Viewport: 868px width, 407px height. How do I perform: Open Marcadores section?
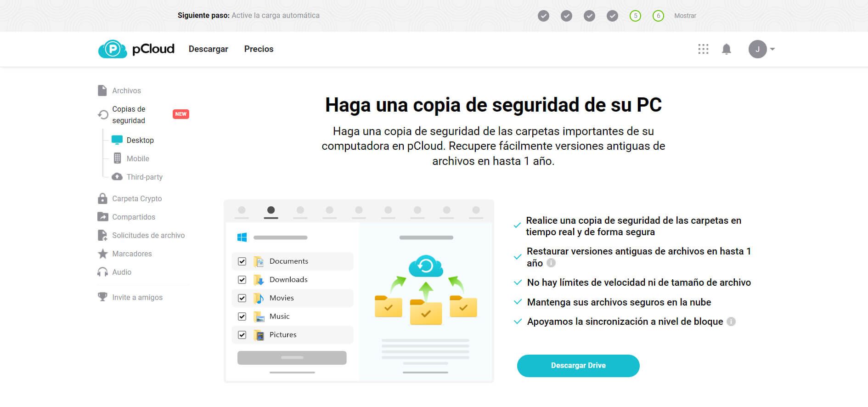pos(132,254)
